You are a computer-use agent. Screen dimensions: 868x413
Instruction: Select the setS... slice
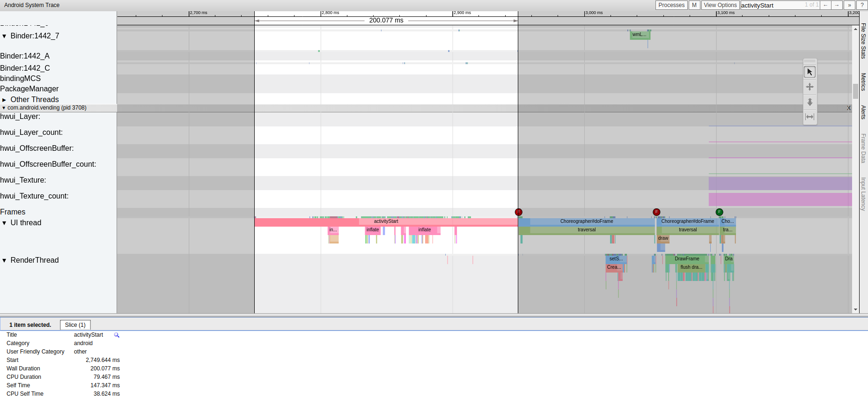tap(616, 259)
